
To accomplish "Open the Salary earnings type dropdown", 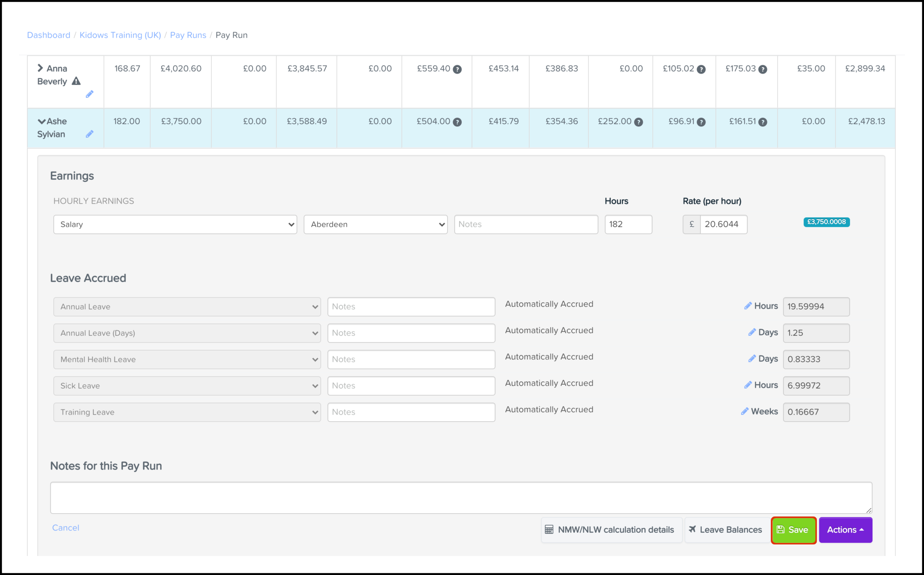I will click(x=175, y=224).
